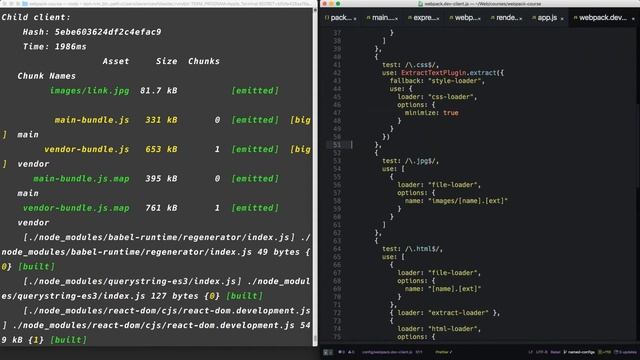Change LF line ending in status bar
Viewport: 640px width, 360px height.
531,352
